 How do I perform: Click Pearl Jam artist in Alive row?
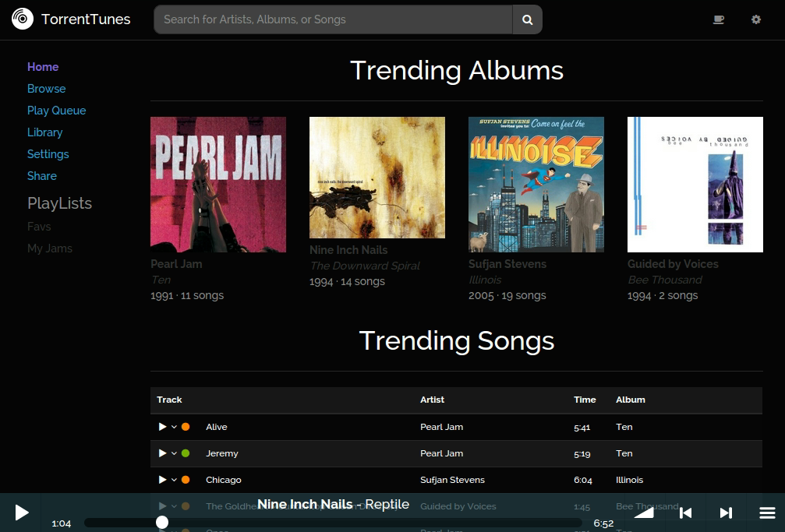(x=441, y=427)
